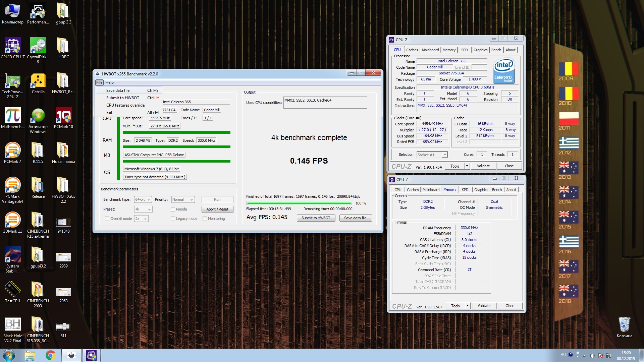Click the Used CPU capabilities field
644x362 pixels.
(x=325, y=103)
